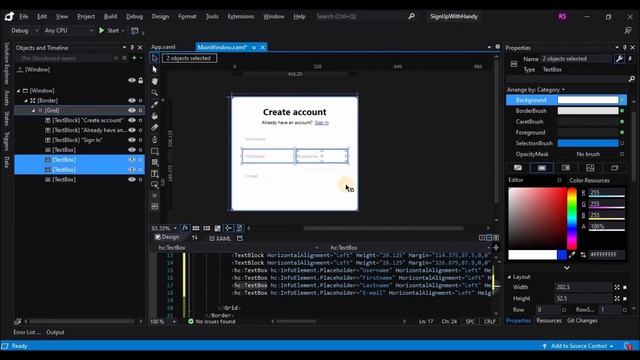
Task: Click the Properties wrench icon
Action: (x=619, y=59)
